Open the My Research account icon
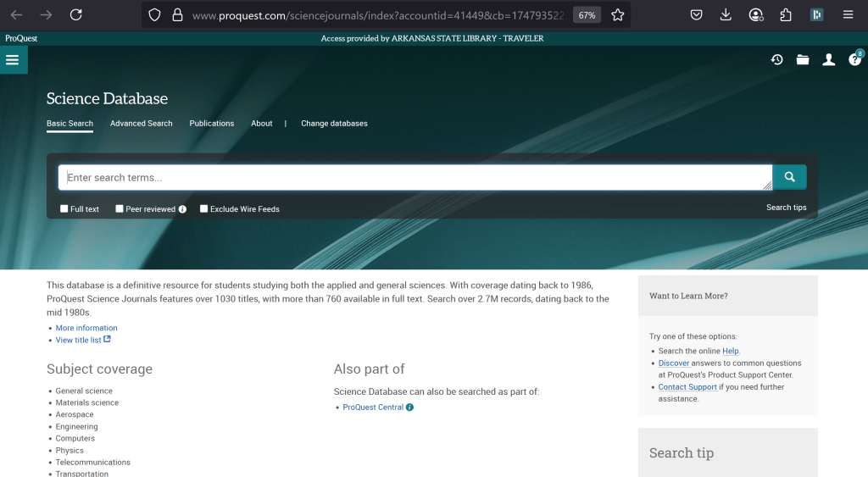The width and height of the screenshot is (868, 477). click(829, 59)
